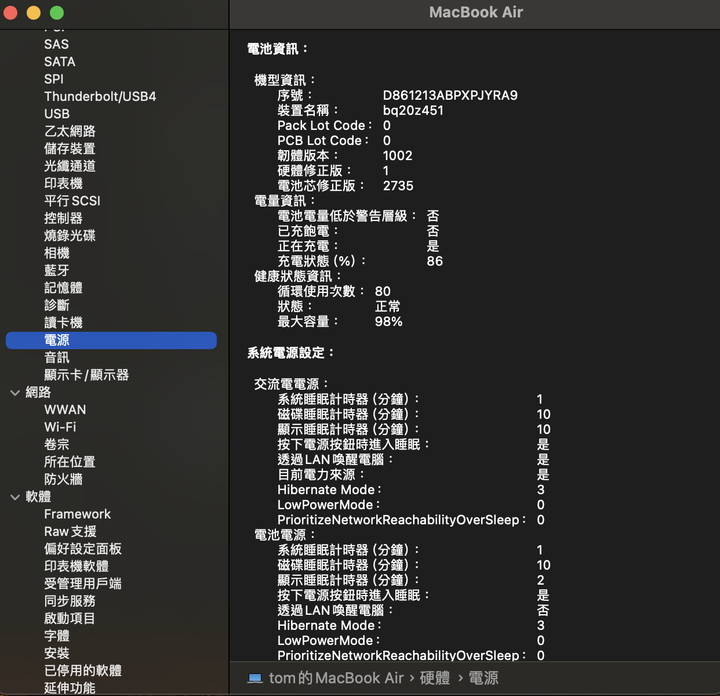Viewport: 720px width, 696px height.
Task: Open the 字體 entry
Action: click(x=57, y=637)
